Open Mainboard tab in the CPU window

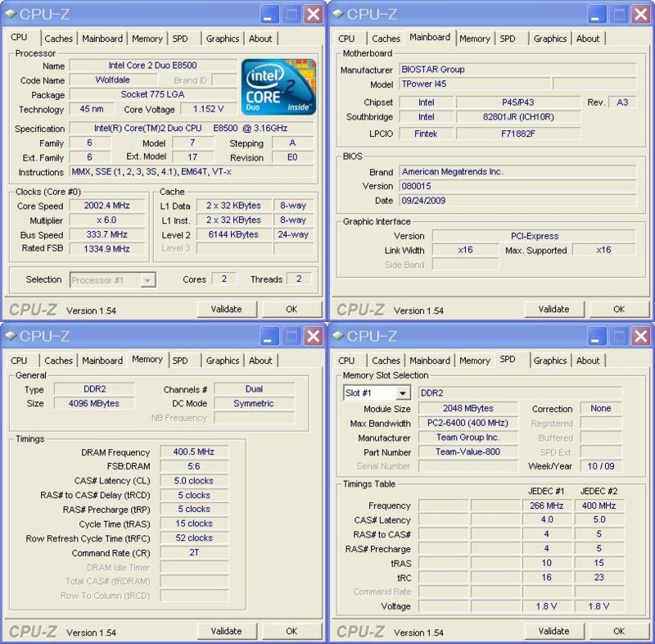click(x=102, y=39)
